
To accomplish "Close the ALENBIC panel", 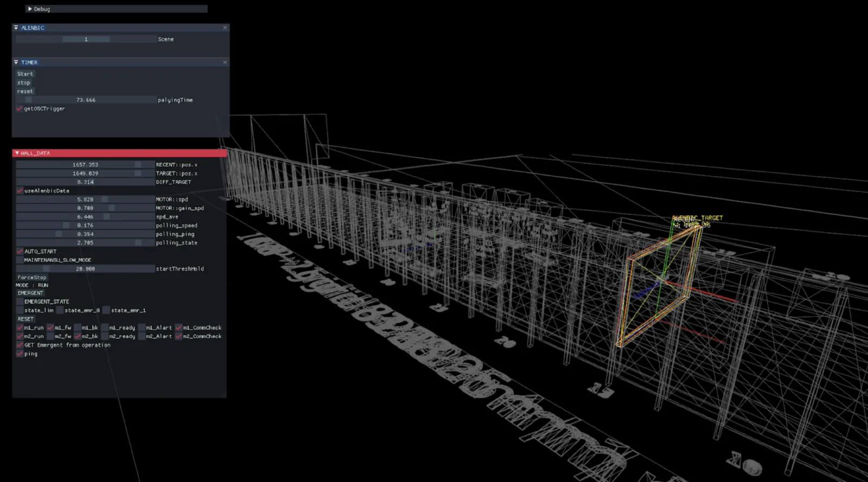I will pos(225,28).
